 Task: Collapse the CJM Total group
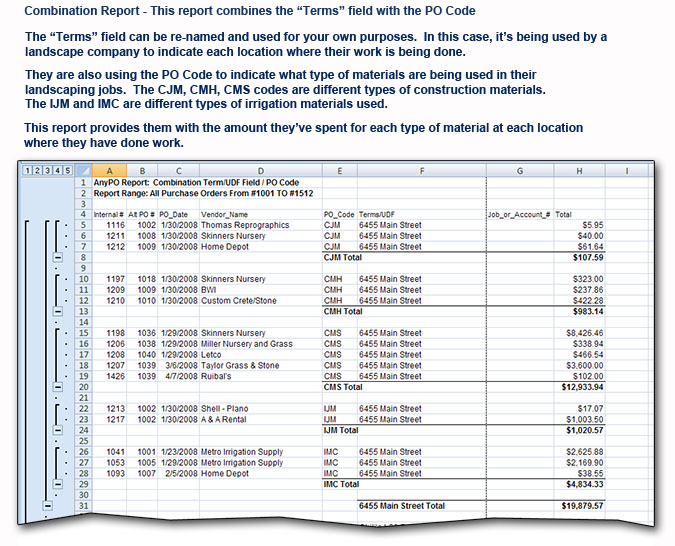tap(57, 257)
